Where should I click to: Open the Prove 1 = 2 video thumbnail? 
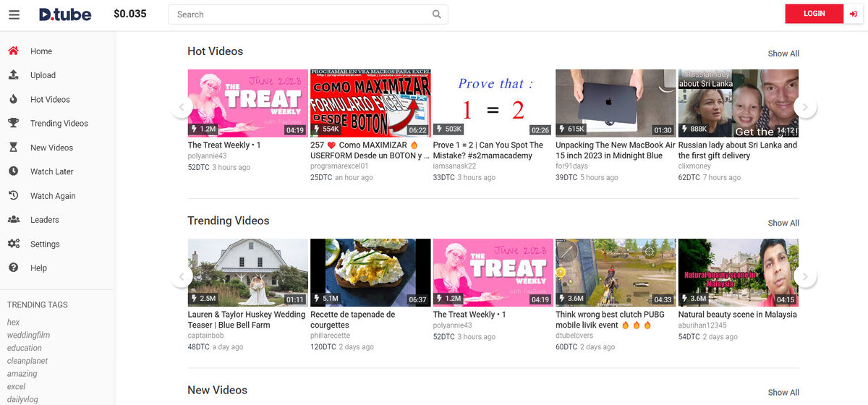492,103
